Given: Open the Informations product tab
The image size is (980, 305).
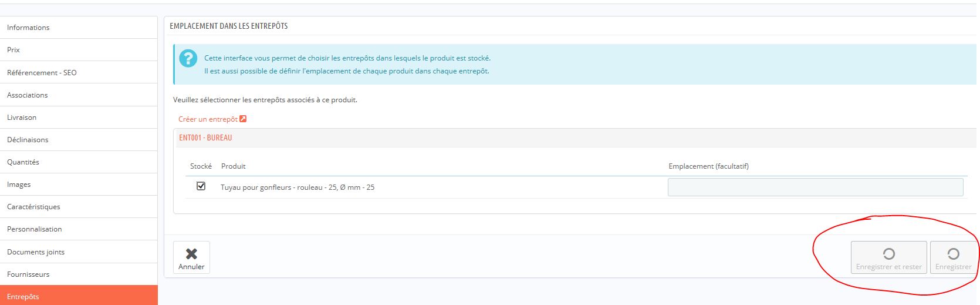Looking at the screenshot, I should coord(79,28).
